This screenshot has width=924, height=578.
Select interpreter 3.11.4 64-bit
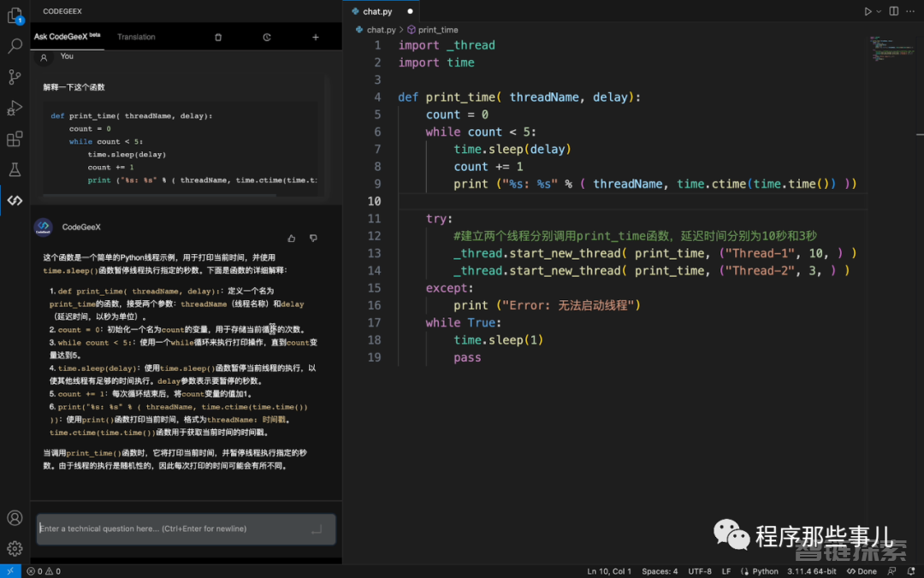(x=811, y=571)
